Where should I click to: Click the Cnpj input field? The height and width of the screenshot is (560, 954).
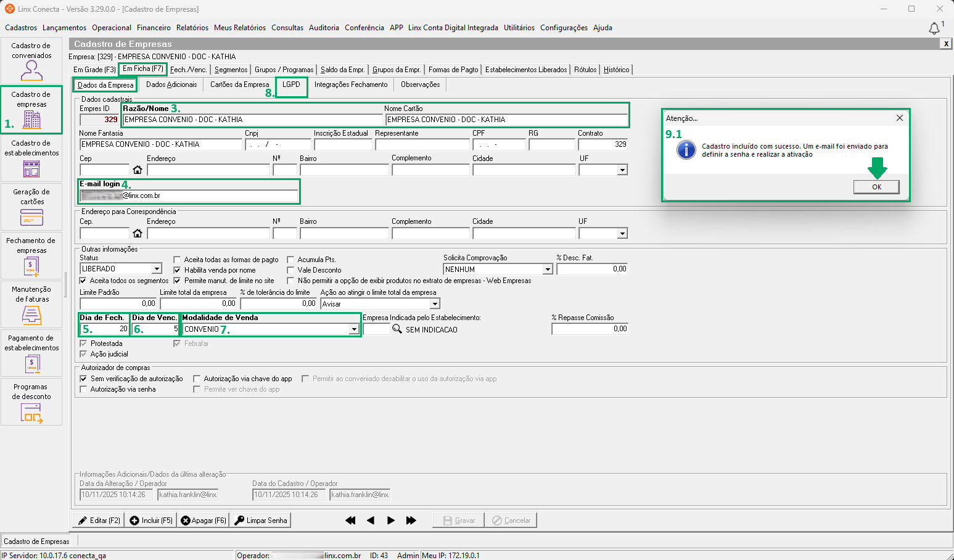pyautogui.click(x=278, y=144)
